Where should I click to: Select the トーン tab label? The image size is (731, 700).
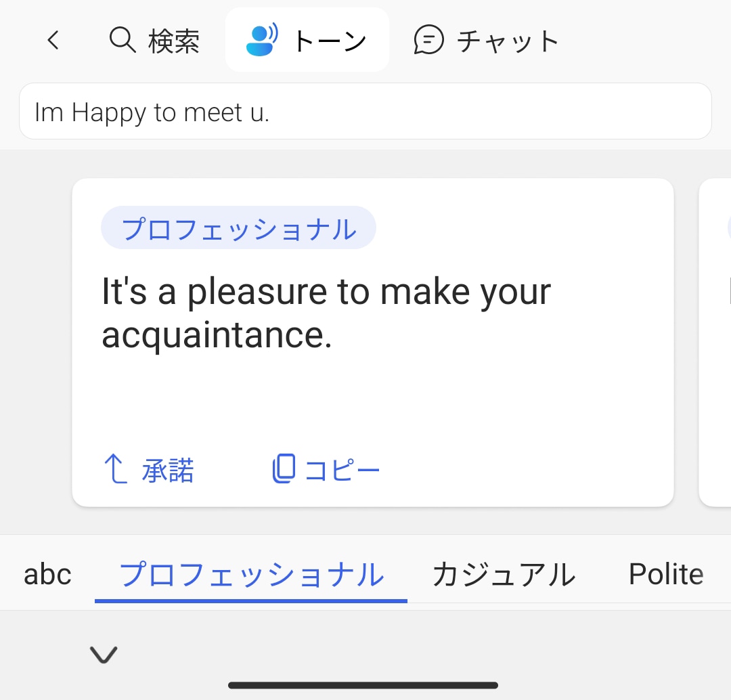click(329, 41)
